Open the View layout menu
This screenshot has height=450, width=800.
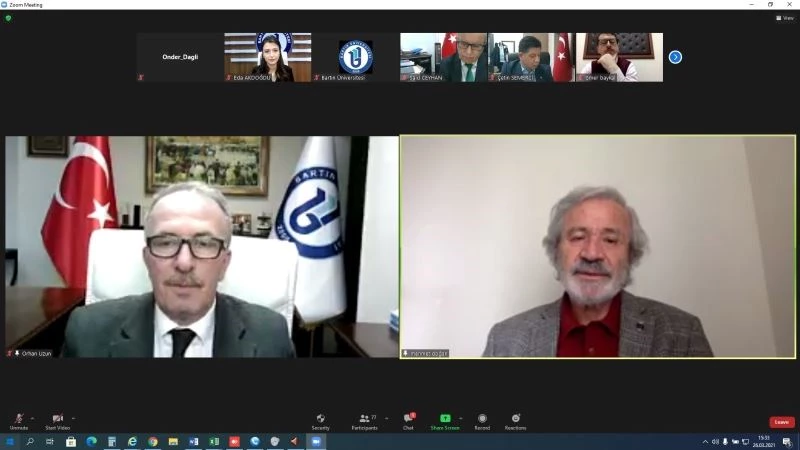785,18
